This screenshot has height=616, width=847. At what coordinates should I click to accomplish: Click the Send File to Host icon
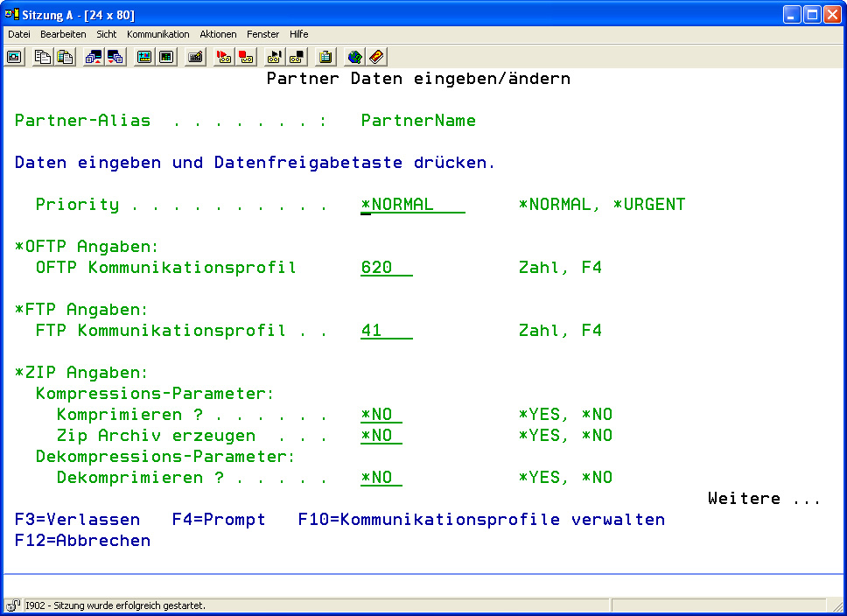[93, 57]
